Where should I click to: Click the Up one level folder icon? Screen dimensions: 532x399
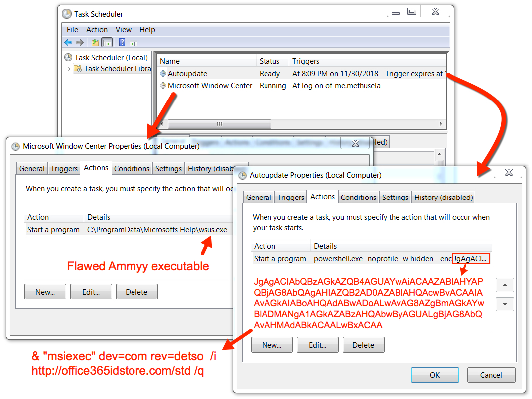click(x=95, y=42)
